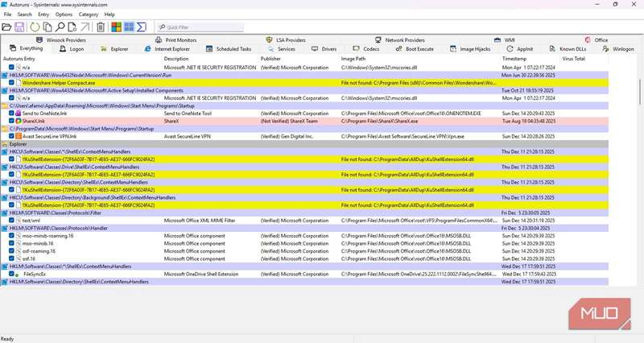
Task: Click the Copy toolbar icon
Action: 48,27
